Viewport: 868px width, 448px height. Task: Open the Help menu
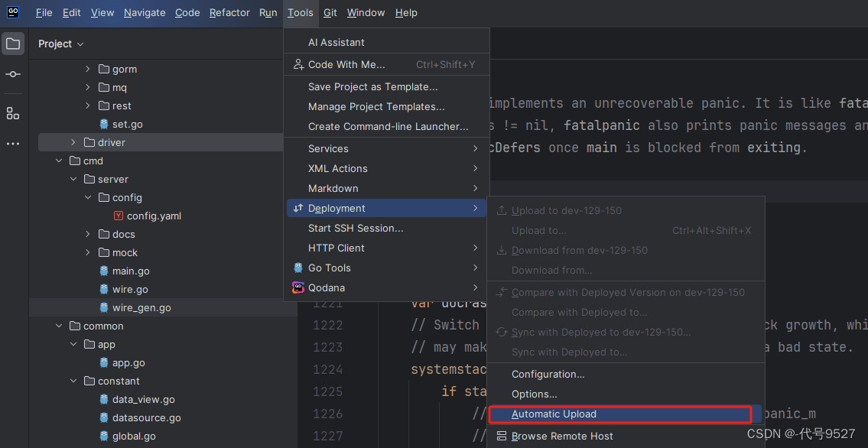(x=406, y=13)
